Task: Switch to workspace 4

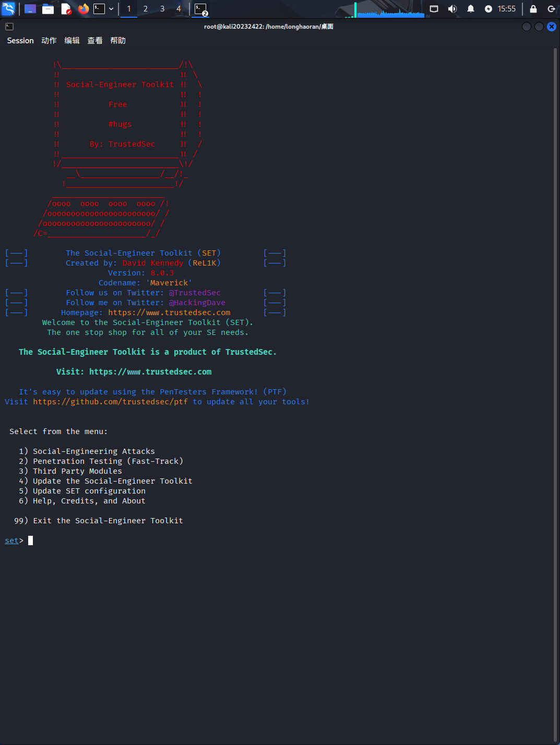Action: coord(178,9)
